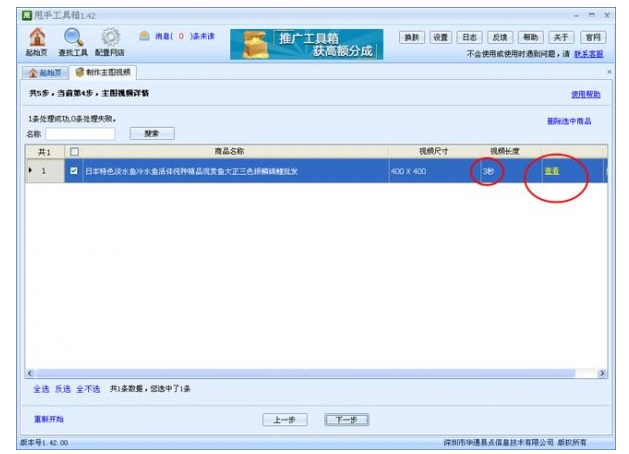Click the 换肤 skin button

[412, 37]
